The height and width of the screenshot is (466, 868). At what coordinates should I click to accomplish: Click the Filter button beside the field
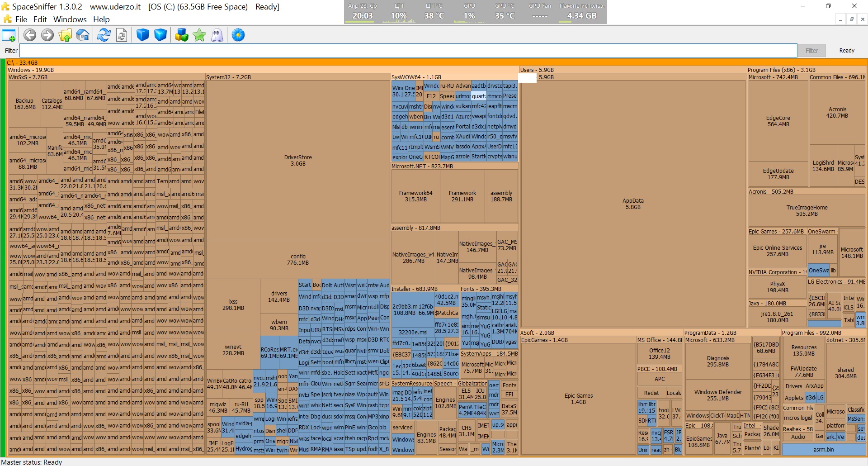[x=811, y=51]
